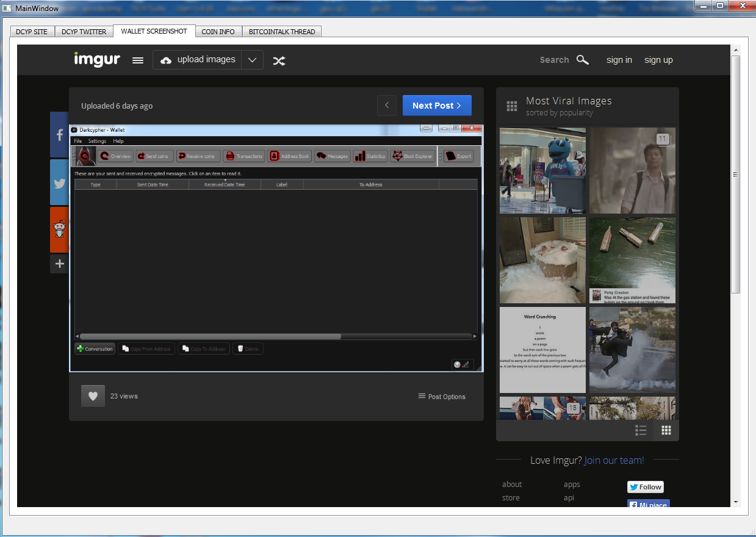
Task: Click the upload images button
Action: (198, 60)
